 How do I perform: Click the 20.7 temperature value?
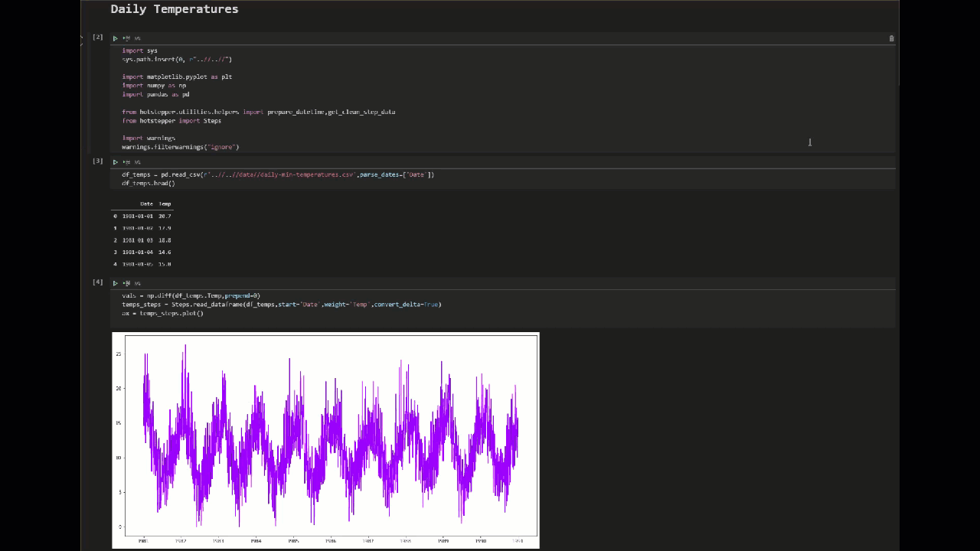[x=165, y=217]
